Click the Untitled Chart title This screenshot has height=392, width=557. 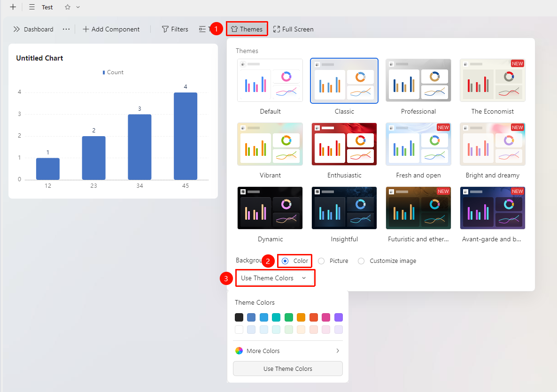[x=39, y=58]
